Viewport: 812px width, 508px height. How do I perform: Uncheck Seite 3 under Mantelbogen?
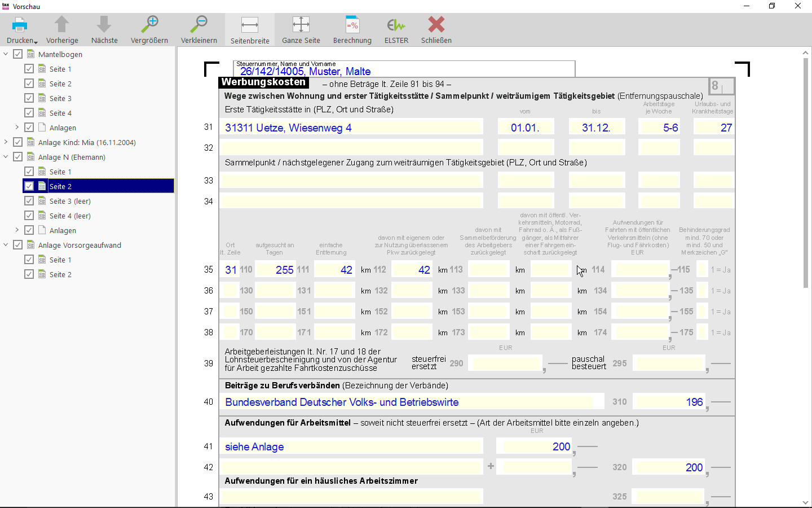pyautogui.click(x=29, y=98)
